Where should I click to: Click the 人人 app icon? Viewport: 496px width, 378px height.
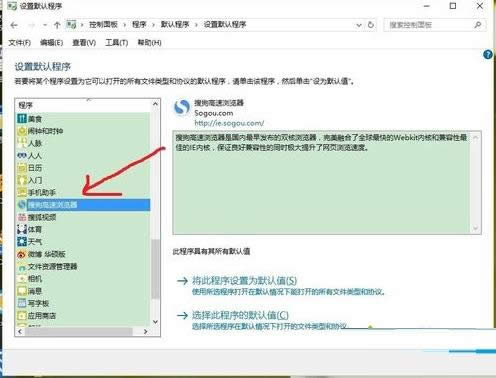click(22, 155)
